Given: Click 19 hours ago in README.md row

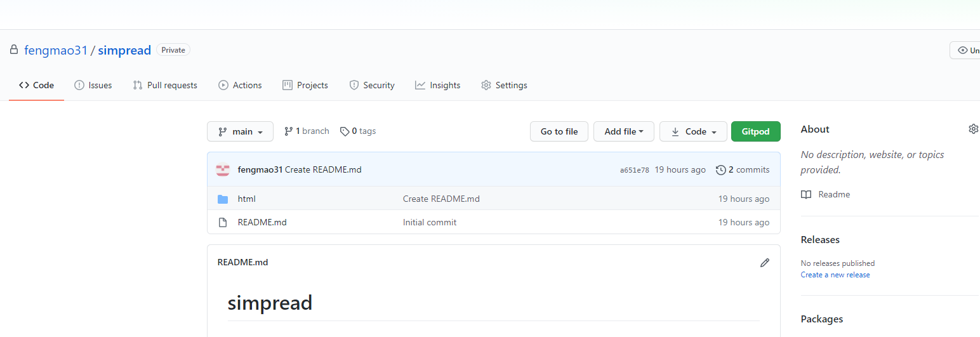Looking at the screenshot, I should [744, 222].
